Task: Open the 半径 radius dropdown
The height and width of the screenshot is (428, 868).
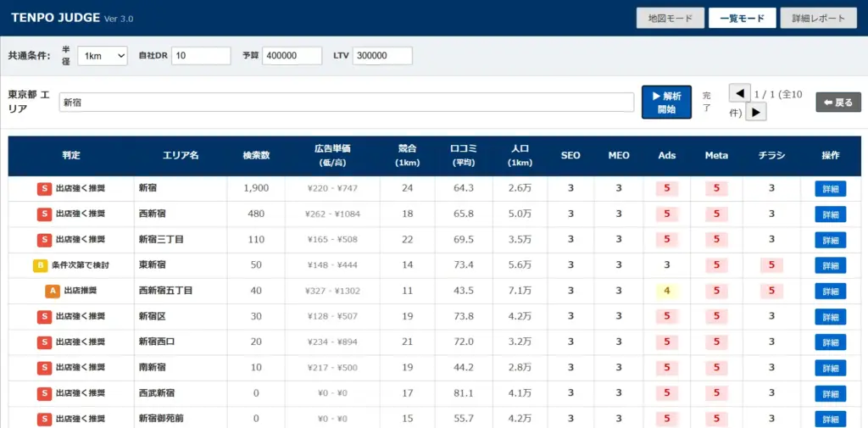Action: tap(103, 56)
